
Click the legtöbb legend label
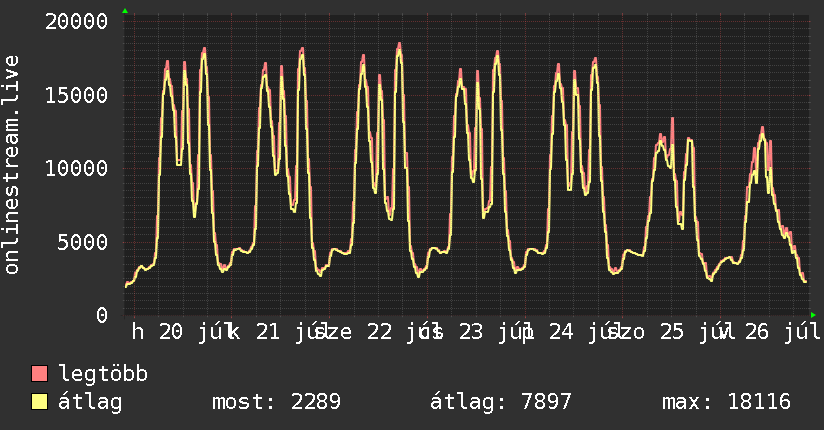(x=103, y=373)
